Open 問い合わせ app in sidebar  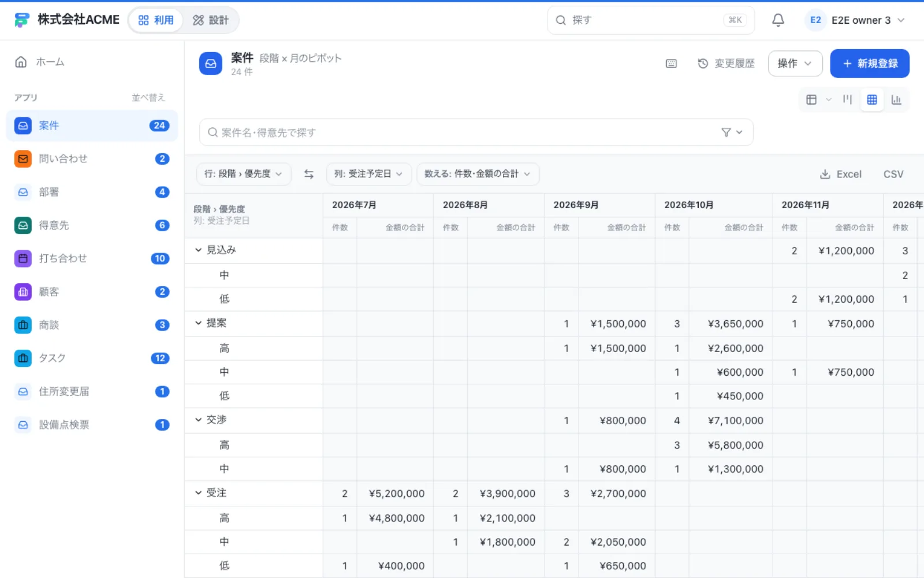pos(92,159)
